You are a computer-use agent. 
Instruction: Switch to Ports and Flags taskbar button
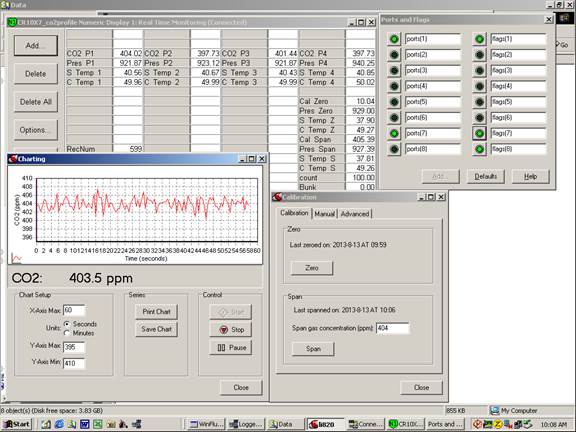pos(445,424)
